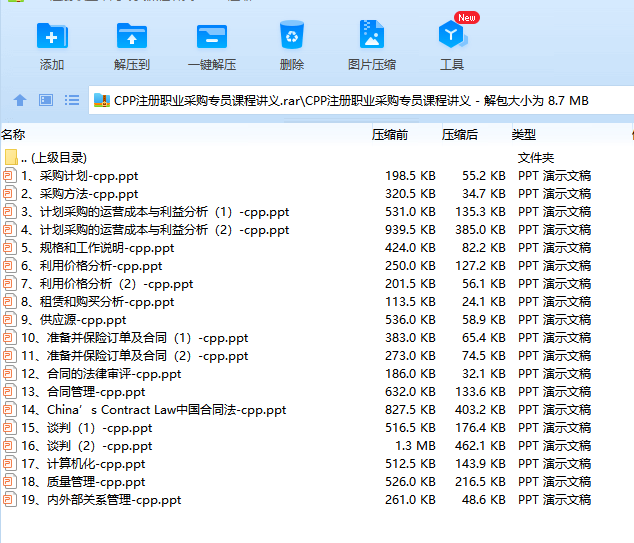Image resolution: width=634 pixels, height=543 pixels.
Task: Click the PPT icon beside 18、质量管理-cpp.ppt
Action: [x=10, y=482]
